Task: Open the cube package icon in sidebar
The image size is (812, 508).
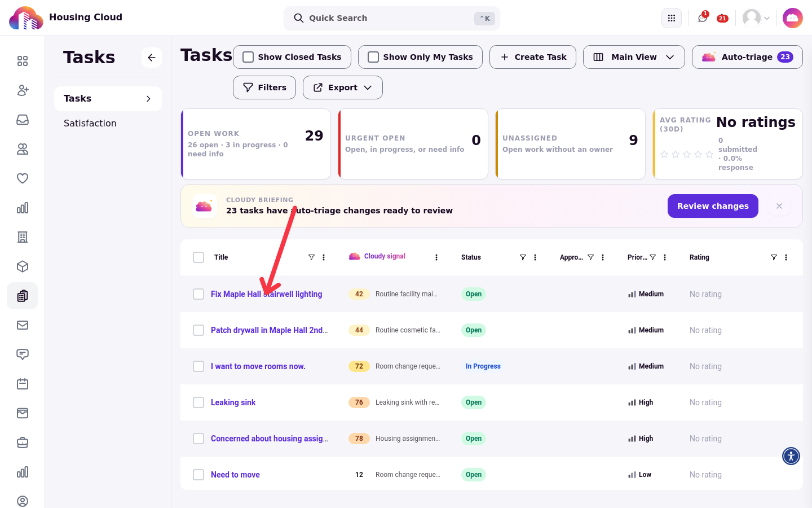Action: pyautogui.click(x=23, y=266)
